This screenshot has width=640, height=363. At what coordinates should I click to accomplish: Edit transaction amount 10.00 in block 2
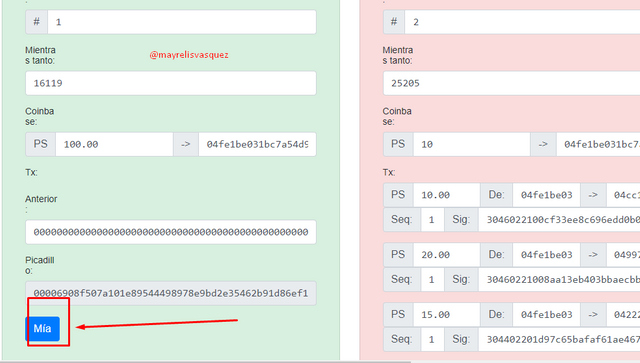(447, 195)
